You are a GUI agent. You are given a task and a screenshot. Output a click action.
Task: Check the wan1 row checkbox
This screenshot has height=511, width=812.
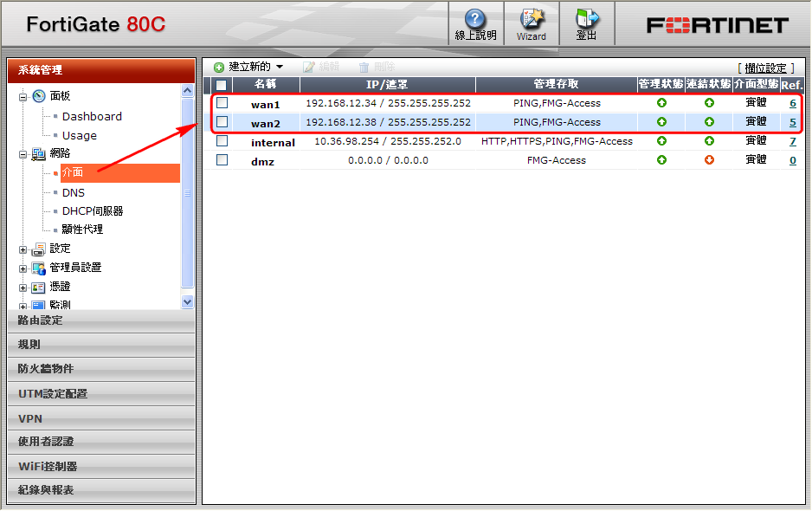tap(222, 102)
